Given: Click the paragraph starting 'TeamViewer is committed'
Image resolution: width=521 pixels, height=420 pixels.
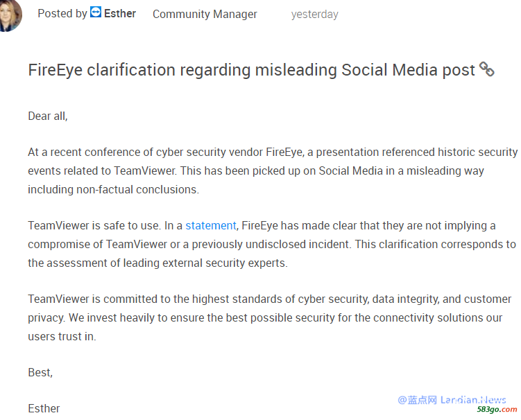Looking at the screenshot, I should coord(269,317).
